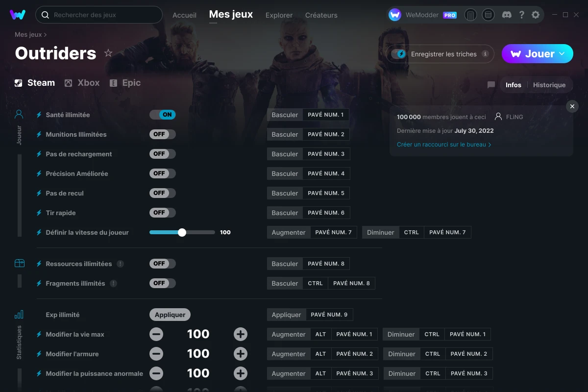Expand the Jouer button dropdown arrow
588x392 pixels.
coord(562,54)
